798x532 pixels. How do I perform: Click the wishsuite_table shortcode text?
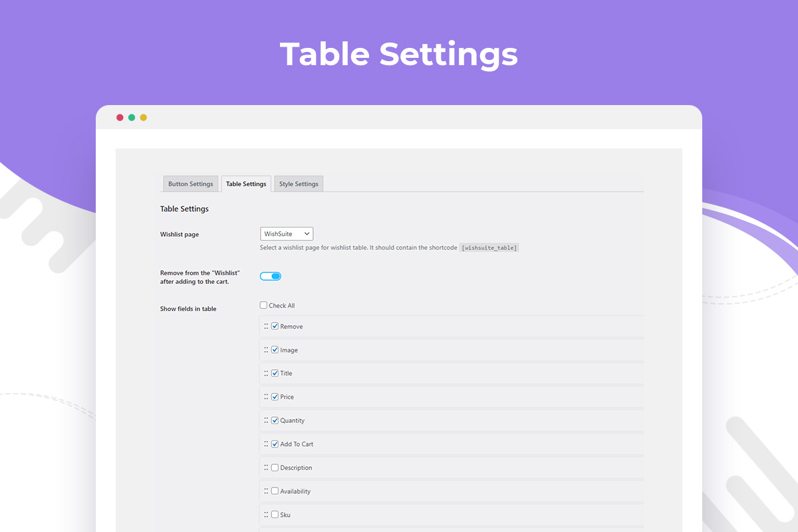coord(489,248)
